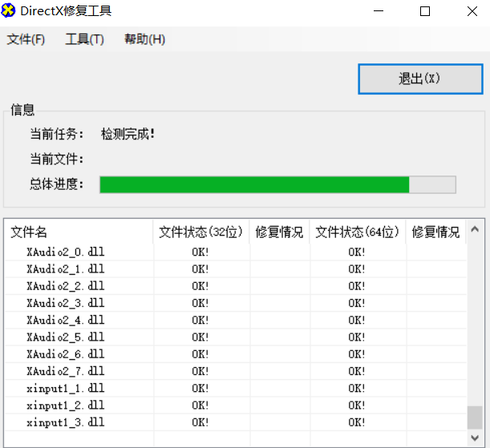Select the XAudio2_7.dll file entry
Viewport: 490px width, 448px height.
(x=66, y=371)
